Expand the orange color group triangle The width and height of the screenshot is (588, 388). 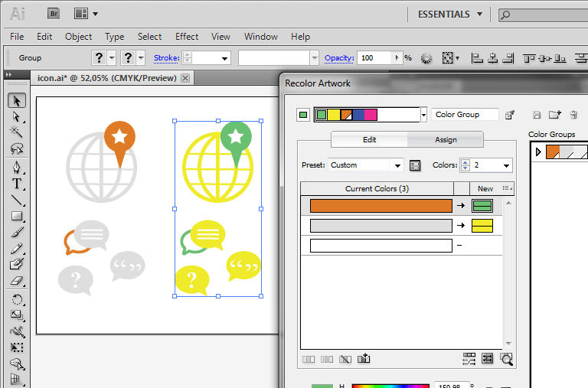tap(538, 152)
